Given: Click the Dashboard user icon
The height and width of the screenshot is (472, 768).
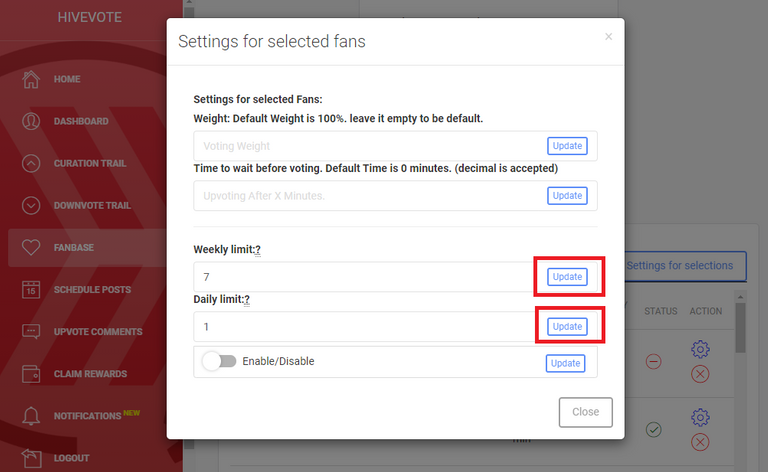Looking at the screenshot, I should click(x=31, y=121).
